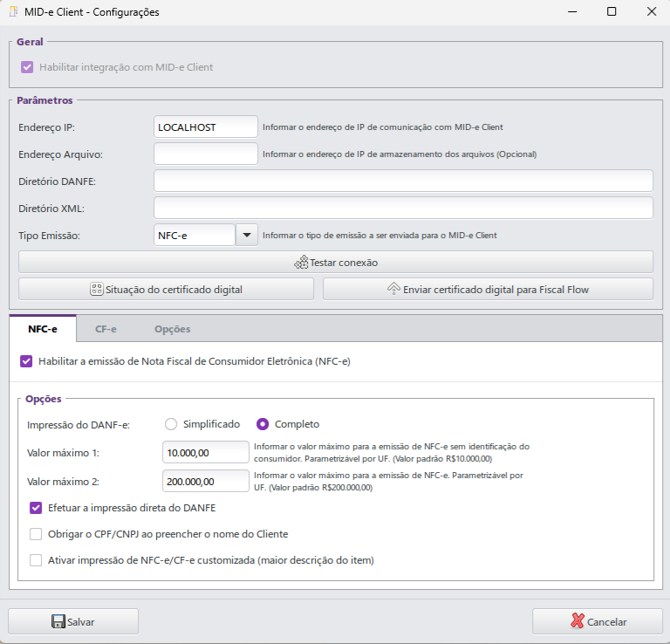Click the 'Endereço Arquivo:' label
The height and width of the screenshot is (644, 670).
tap(61, 154)
